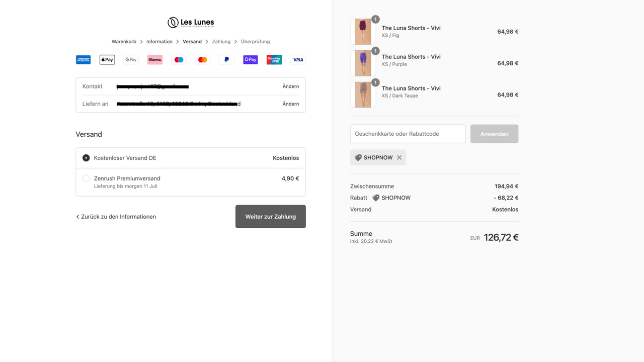Go to Warenkorb breadcrumb
Viewport: 644px width, 362px height.
click(124, 42)
